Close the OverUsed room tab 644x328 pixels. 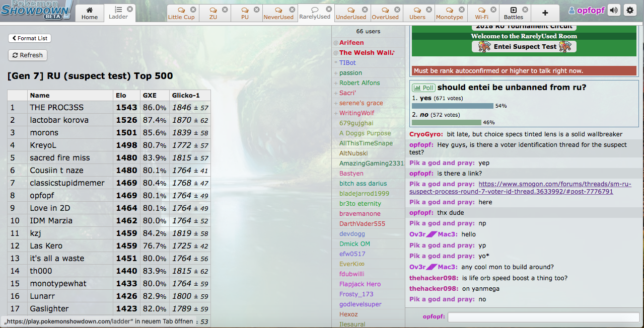[x=397, y=9]
